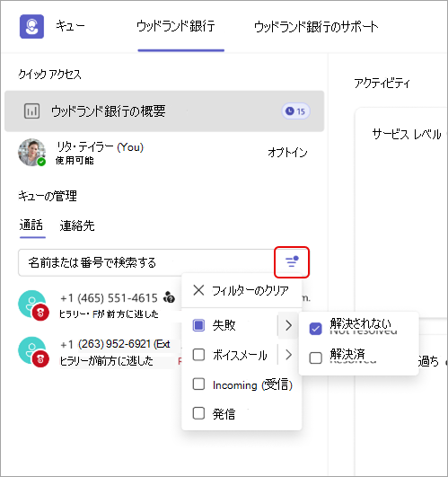Switch to the ウッドランド銀行 tab
Image resolution: width=448 pixels, height=477 pixels.
coord(176,26)
